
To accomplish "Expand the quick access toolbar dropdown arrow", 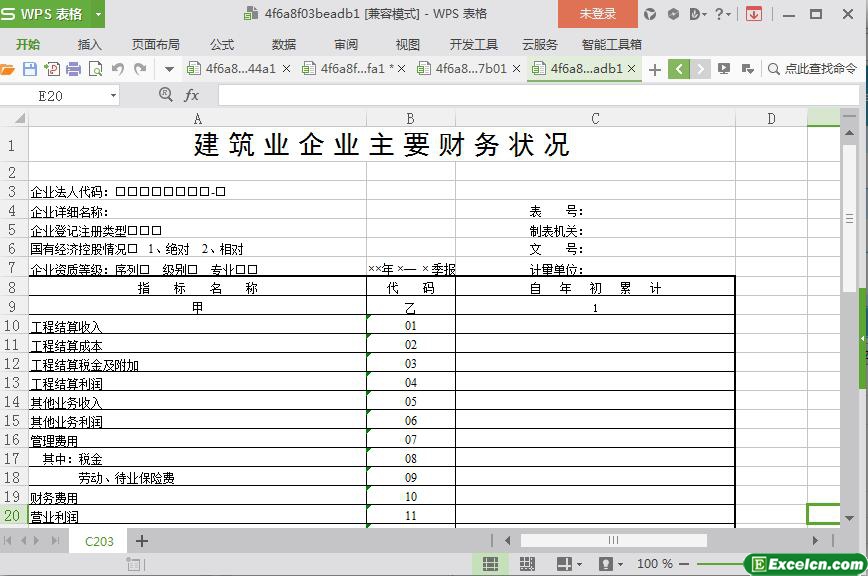I will click(x=169, y=69).
